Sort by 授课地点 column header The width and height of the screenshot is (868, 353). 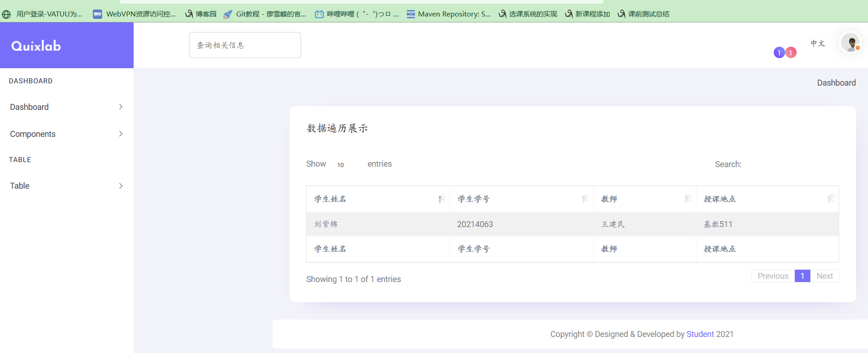point(767,199)
